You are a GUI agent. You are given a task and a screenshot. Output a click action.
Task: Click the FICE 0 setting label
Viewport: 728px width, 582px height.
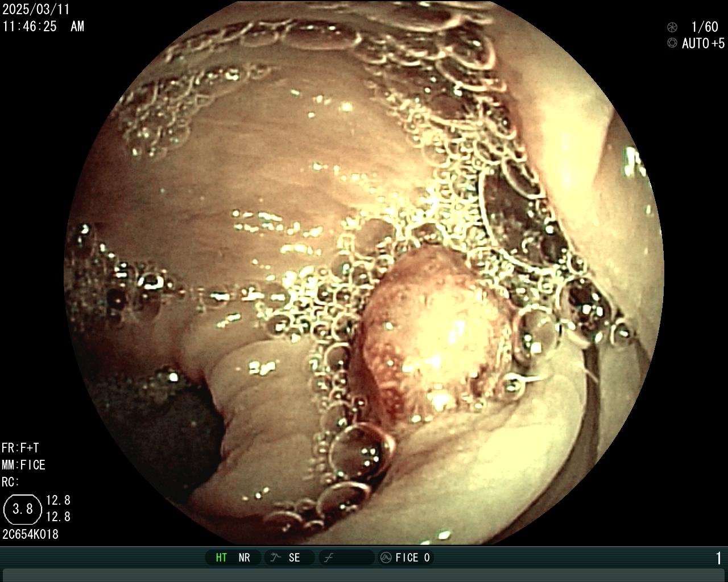pyautogui.click(x=413, y=558)
